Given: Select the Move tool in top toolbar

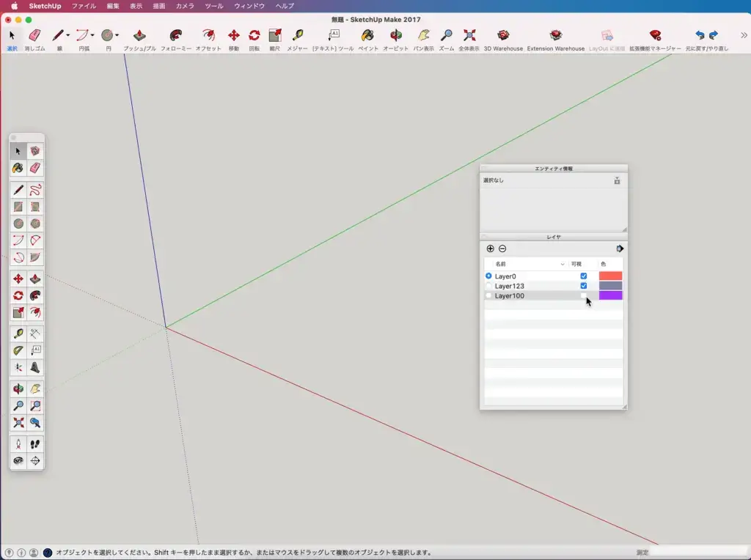Looking at the screenshot, I should [234, 35].
